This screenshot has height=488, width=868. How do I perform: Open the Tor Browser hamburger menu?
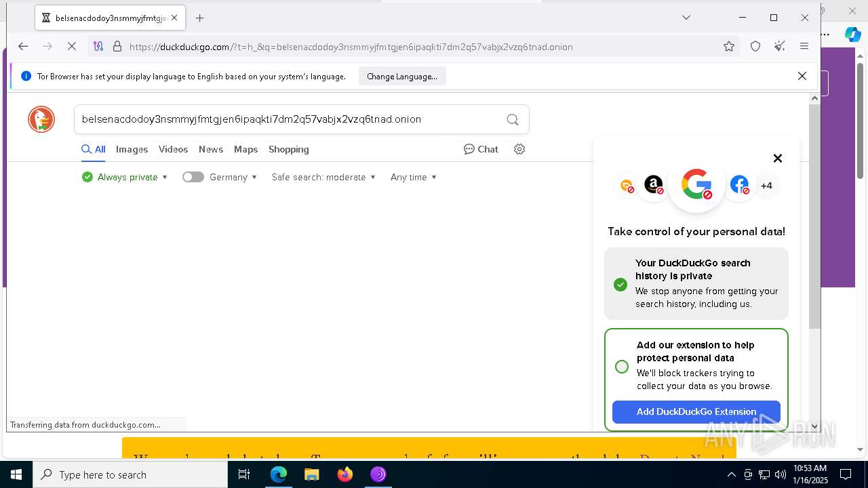coord(804,47)
